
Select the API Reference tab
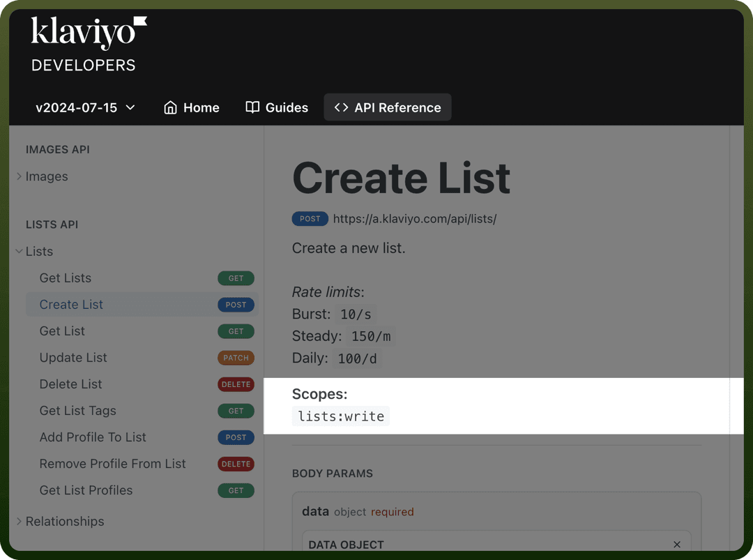pyautogui.click(x=388, y=107)
